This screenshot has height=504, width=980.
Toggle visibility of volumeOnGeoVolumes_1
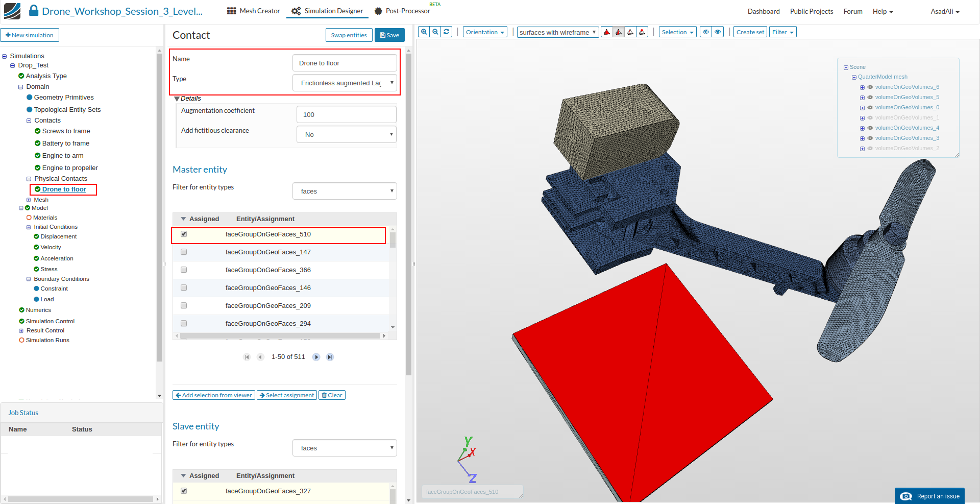tap(870, 117)
